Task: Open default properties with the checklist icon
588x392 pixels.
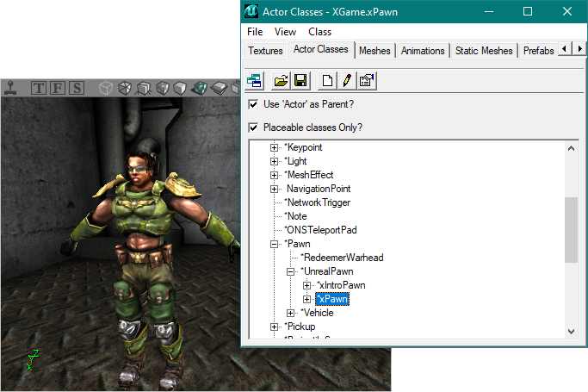Action: click(x=367, y=81)
